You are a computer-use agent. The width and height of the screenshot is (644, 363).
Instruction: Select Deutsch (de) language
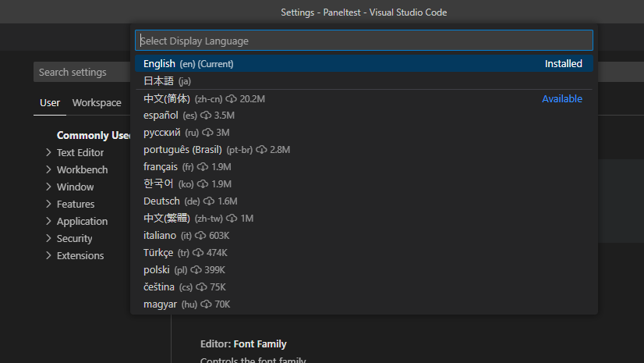[x=364, y=201]
